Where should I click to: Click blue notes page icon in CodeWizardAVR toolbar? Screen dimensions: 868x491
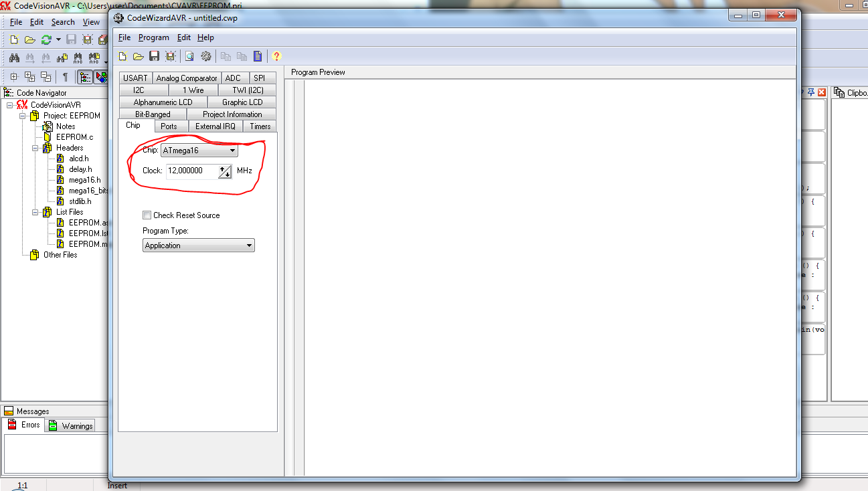tap(258, 56)
